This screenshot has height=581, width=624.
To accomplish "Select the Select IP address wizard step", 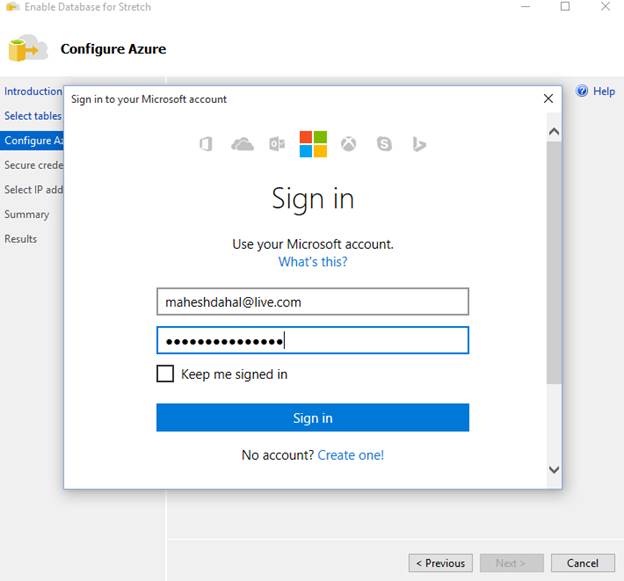I will pyautogui.click(x=33, y=190).
